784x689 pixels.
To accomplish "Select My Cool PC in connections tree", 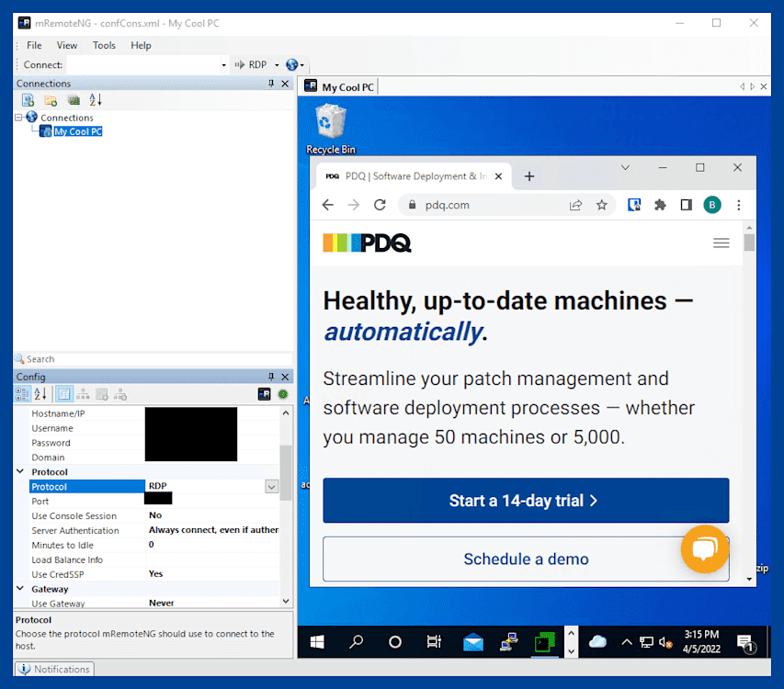I will click(x=78, y=131).
